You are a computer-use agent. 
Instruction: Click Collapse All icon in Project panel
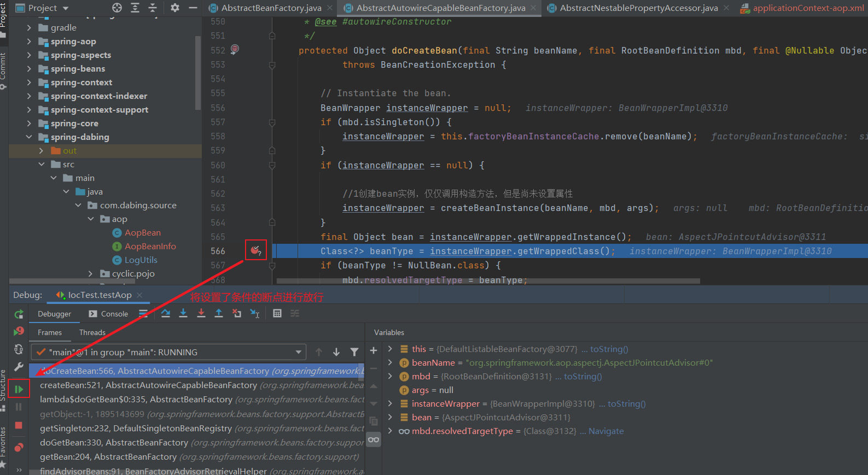(x=153, y=8)
